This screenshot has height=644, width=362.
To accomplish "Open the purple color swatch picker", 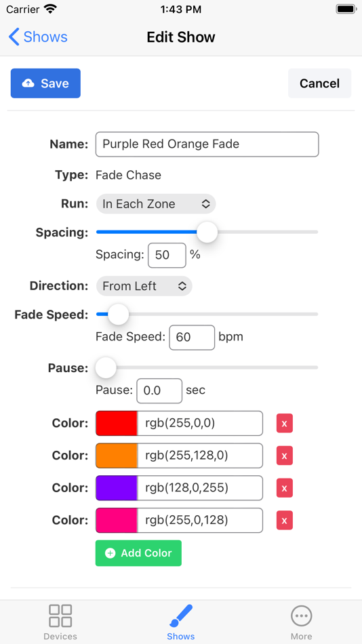I will tap(117, 488).
